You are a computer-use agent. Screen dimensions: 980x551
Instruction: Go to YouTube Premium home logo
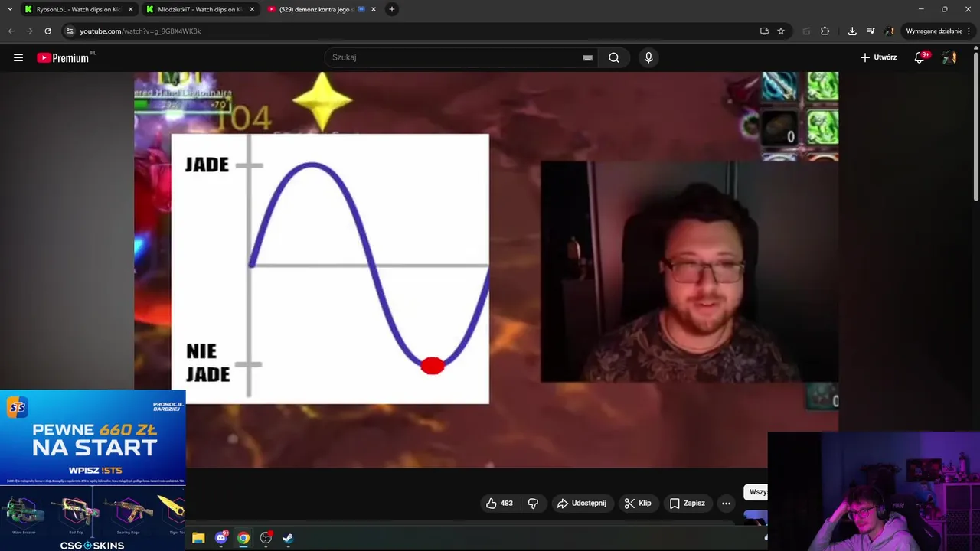click(x=64, y=57)
